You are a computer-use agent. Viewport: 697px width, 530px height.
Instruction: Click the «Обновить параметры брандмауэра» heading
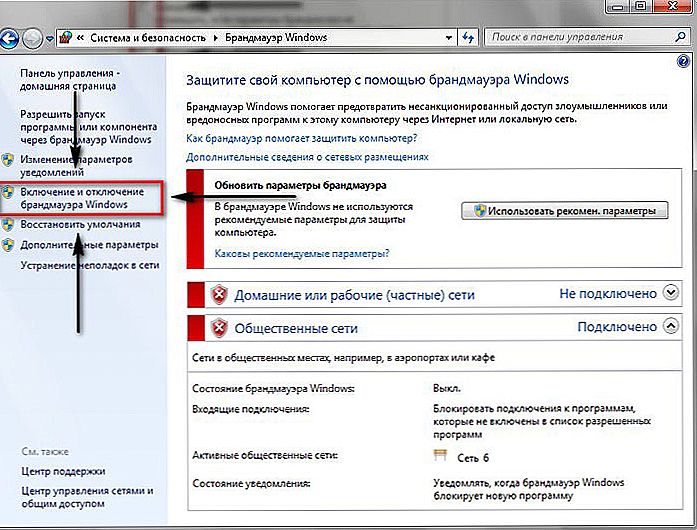point(300,185)
